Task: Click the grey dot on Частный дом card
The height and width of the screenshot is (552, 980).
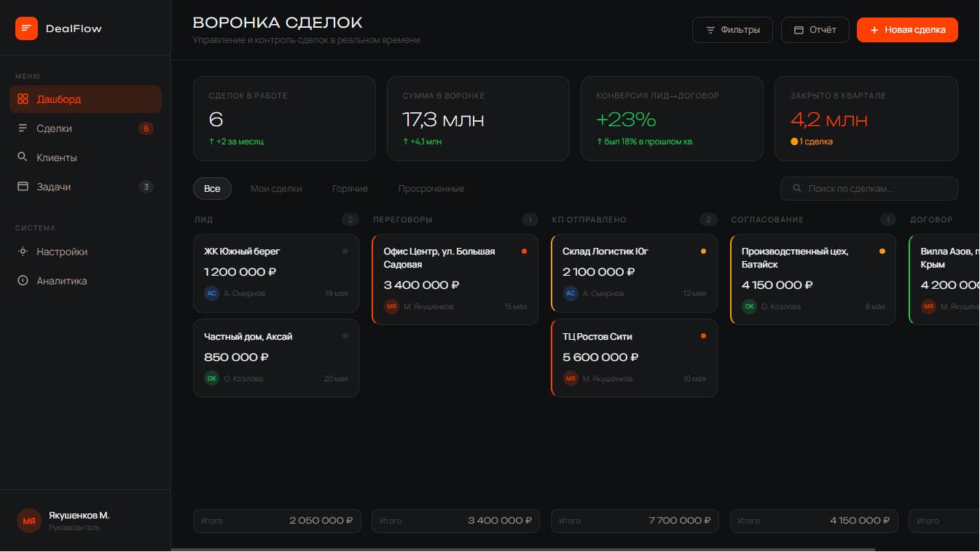Action: click(x=345, y=336)
